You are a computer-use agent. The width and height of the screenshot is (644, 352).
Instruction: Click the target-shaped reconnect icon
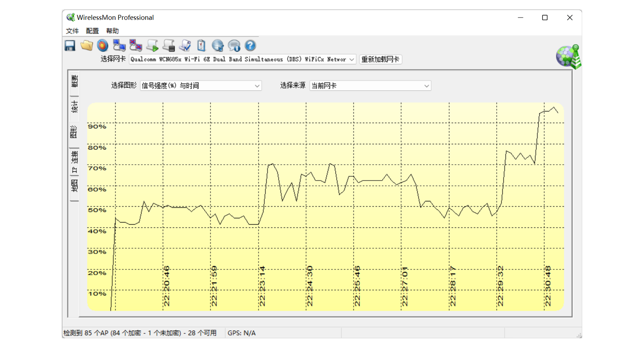click(103, 45)
